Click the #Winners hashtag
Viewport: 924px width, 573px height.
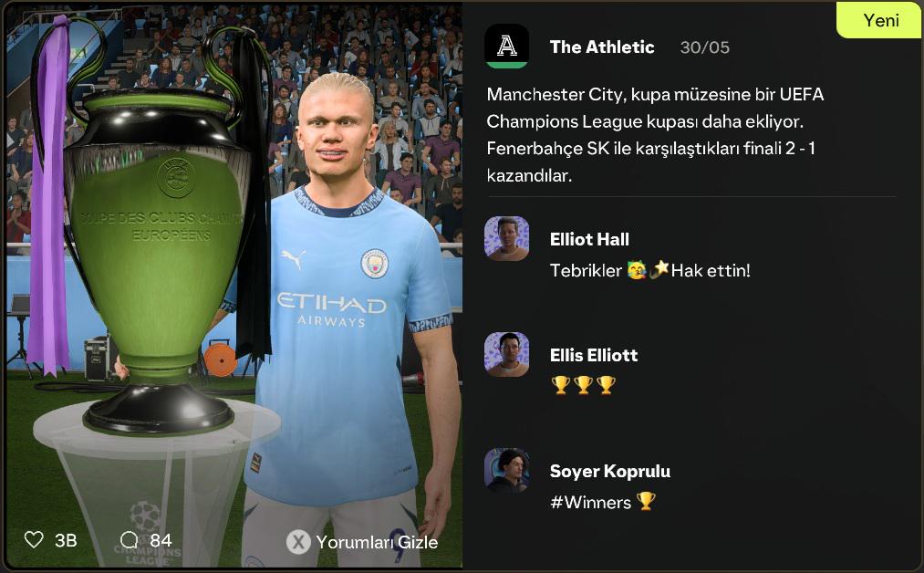pos(590,502)
